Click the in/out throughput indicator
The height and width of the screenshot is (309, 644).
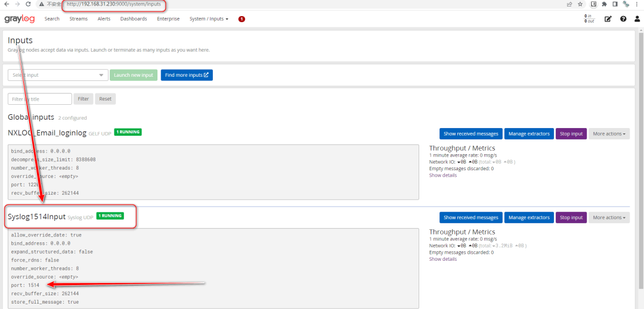[589, 18]
